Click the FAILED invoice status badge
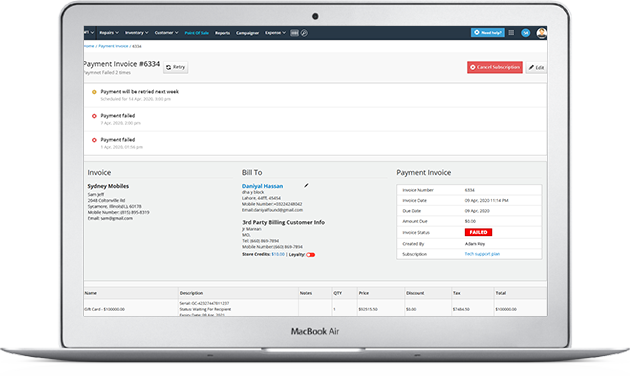 click(x=478, y=232)
